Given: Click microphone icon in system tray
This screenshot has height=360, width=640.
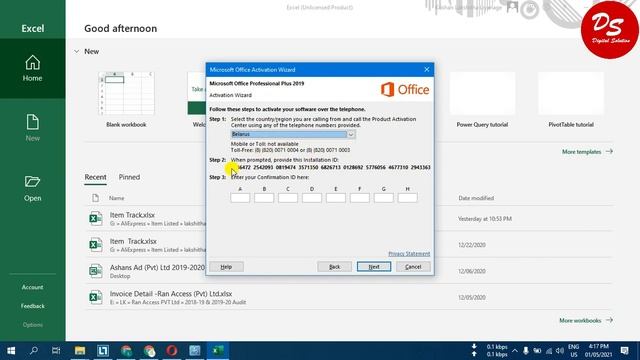Looking at the screenshot, I should [526, 351].
